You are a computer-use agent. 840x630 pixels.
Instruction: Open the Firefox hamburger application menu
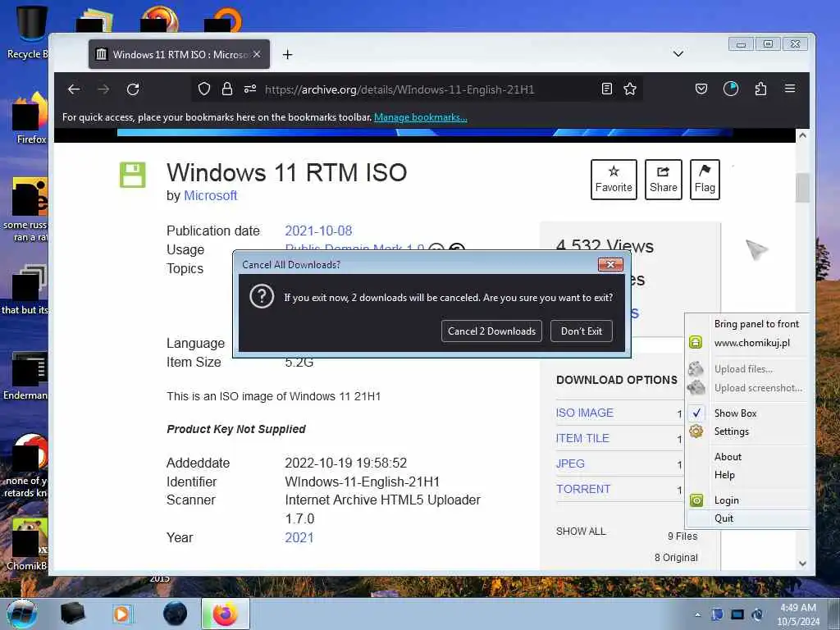[790, 89]
